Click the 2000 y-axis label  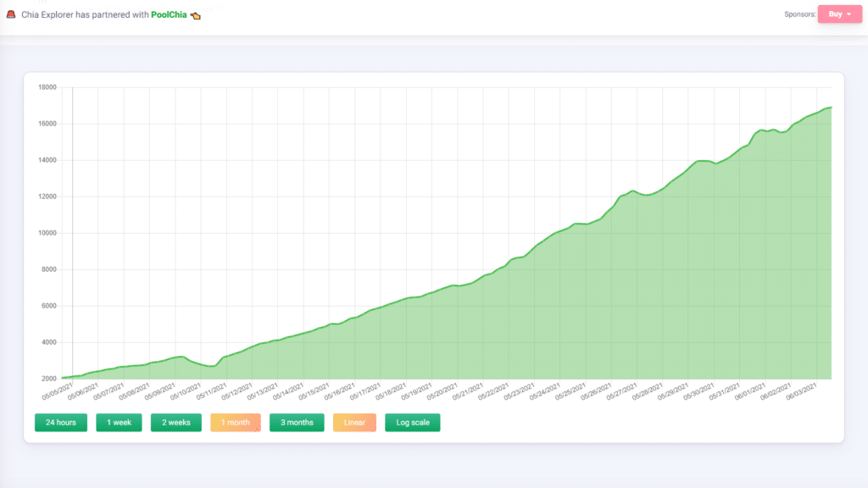tap(48, 379)
